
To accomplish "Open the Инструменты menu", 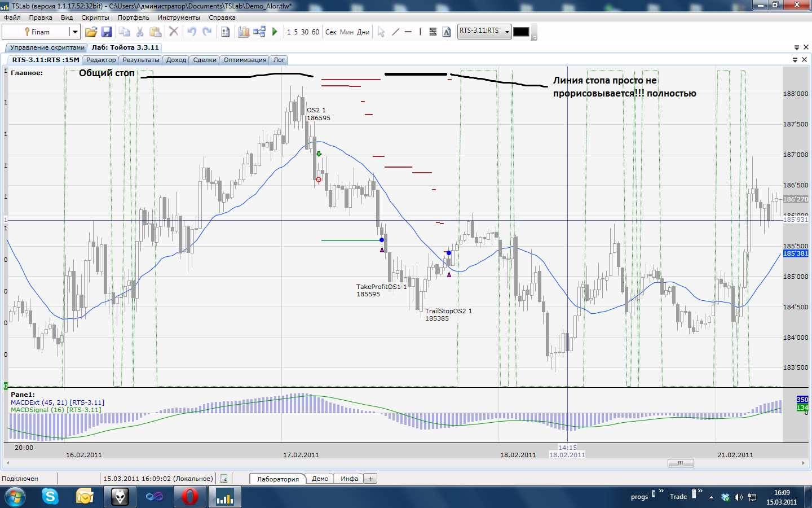I will [179, 17].
